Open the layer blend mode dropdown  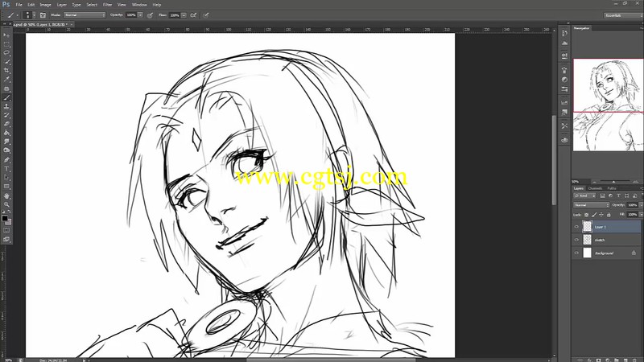point(592,205)
